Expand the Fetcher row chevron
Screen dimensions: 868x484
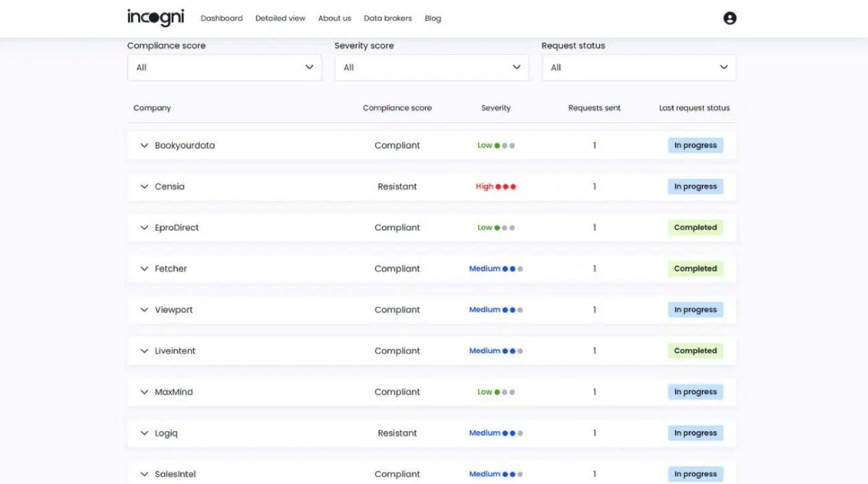(x=144, y=269)
